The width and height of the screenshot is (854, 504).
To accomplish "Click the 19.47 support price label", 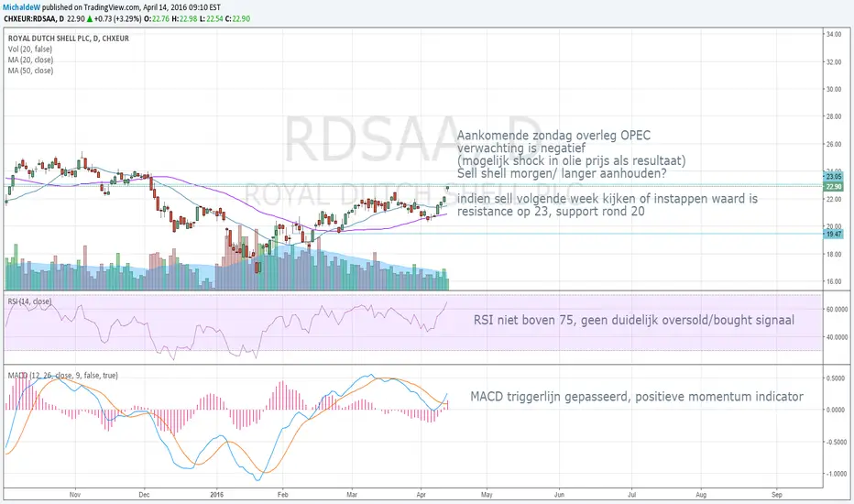I will 833,234.
